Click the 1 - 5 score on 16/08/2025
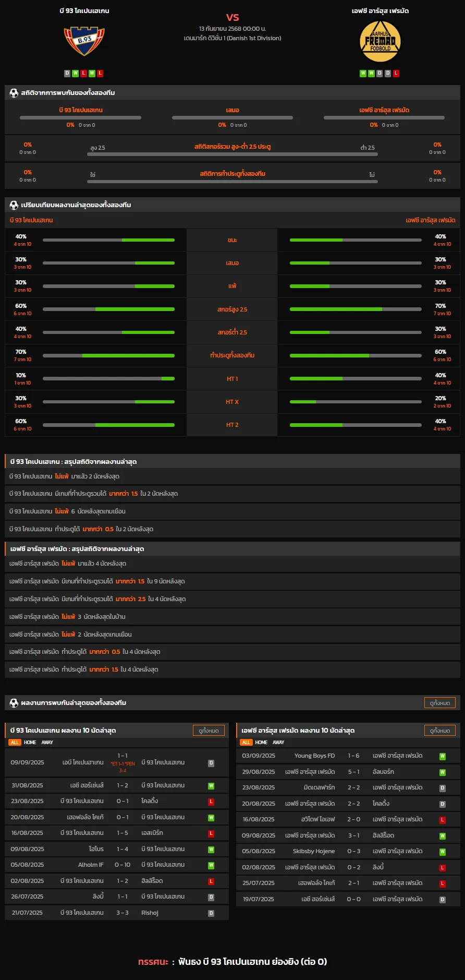465x980 pixels. click(x=123, y=833)
